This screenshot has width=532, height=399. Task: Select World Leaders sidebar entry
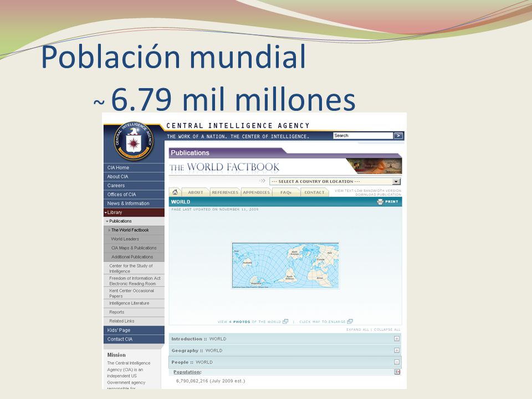134,239
